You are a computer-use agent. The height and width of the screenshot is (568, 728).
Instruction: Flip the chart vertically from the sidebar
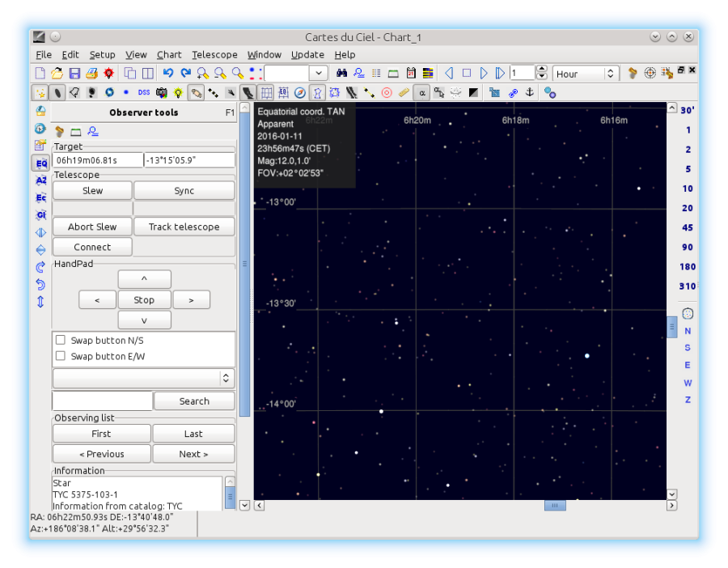point(41,250)
